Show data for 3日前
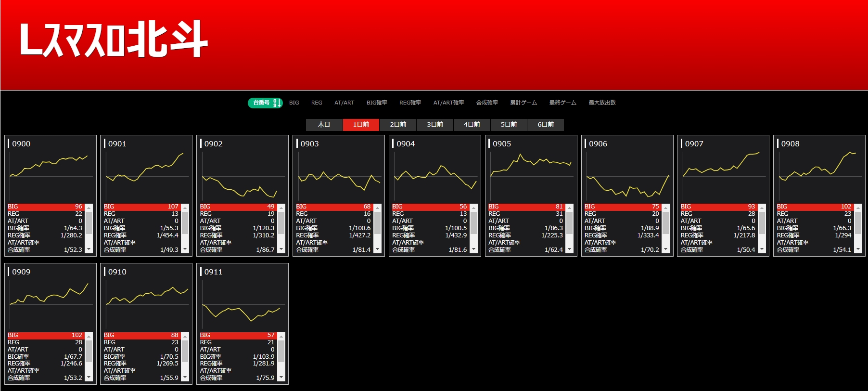Screen dimensions: 868x391 435,125
